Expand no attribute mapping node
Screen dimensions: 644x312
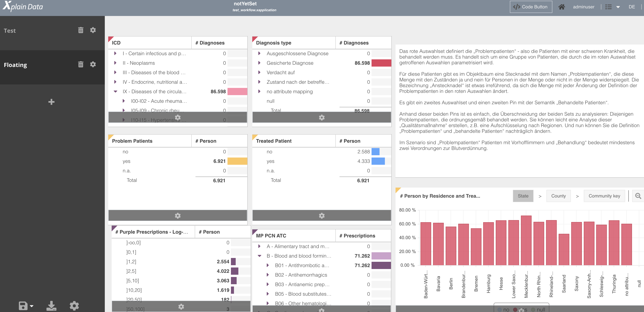259,92
